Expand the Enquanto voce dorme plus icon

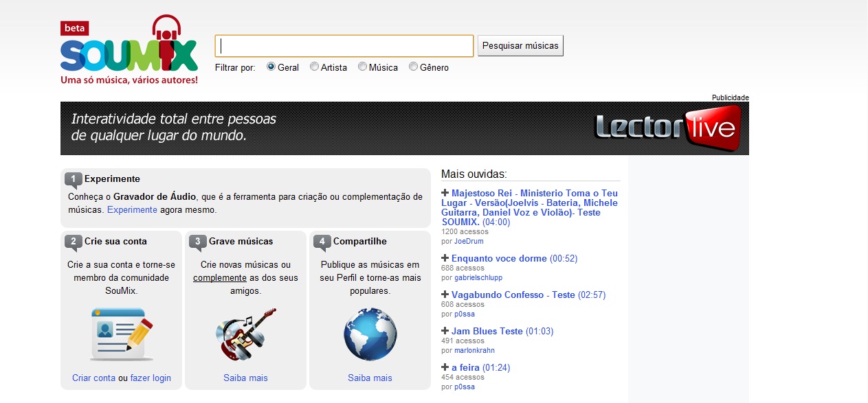pos(445,259)
